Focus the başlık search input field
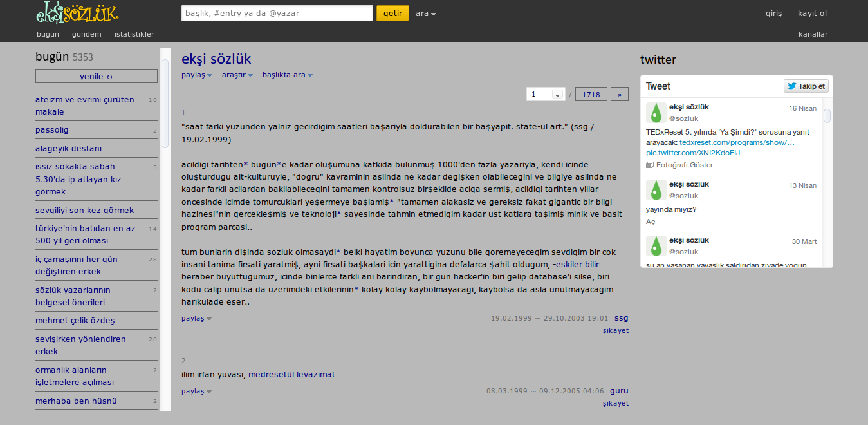The height and width of the screenshot is (425, 868). pyautogui.click(x=277, y=13)
